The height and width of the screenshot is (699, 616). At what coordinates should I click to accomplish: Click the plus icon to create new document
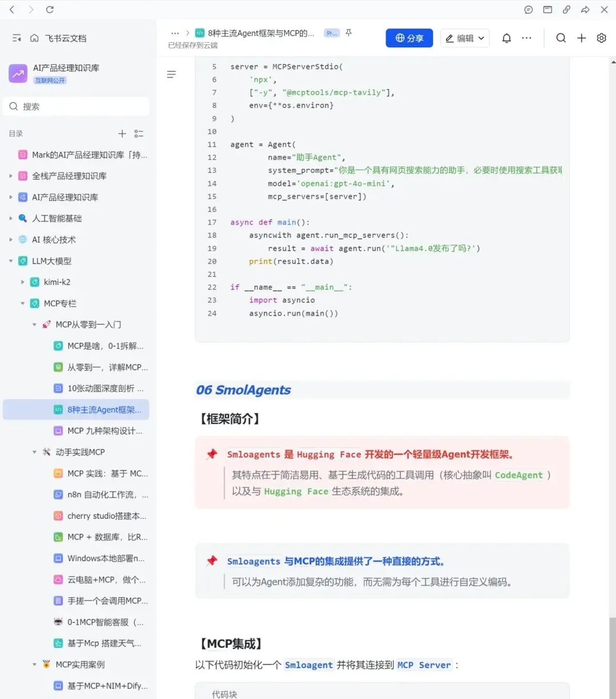581,38
